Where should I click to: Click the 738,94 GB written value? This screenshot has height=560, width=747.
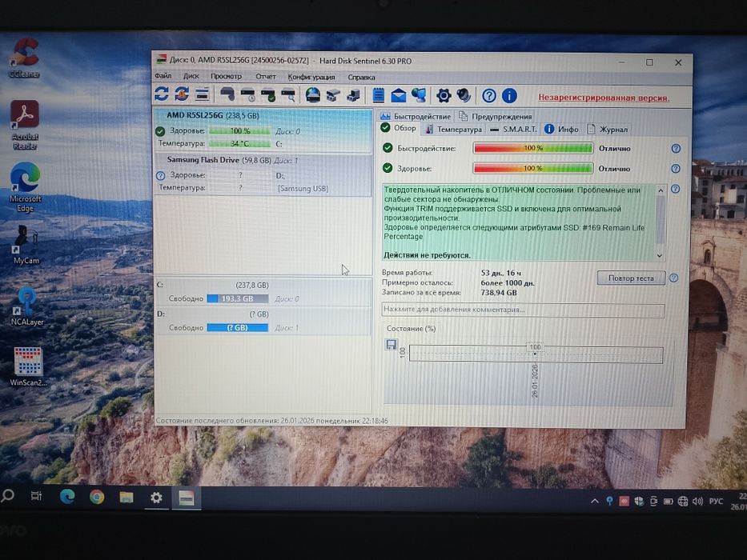click(498, 292)
